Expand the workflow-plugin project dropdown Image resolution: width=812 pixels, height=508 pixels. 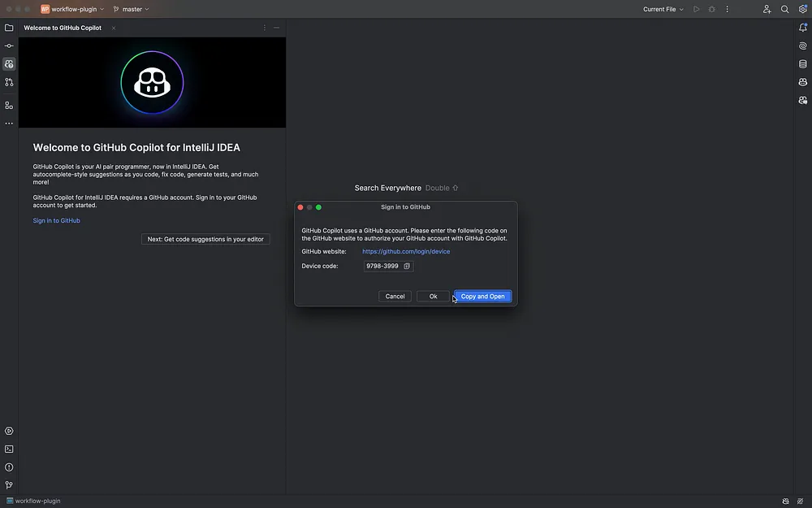click(72, 9)
